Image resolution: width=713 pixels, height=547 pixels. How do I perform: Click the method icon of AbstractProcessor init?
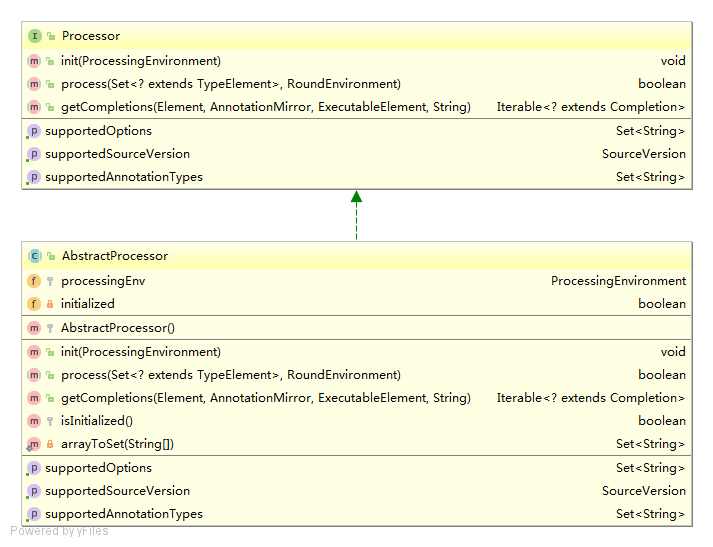[34, 352]
